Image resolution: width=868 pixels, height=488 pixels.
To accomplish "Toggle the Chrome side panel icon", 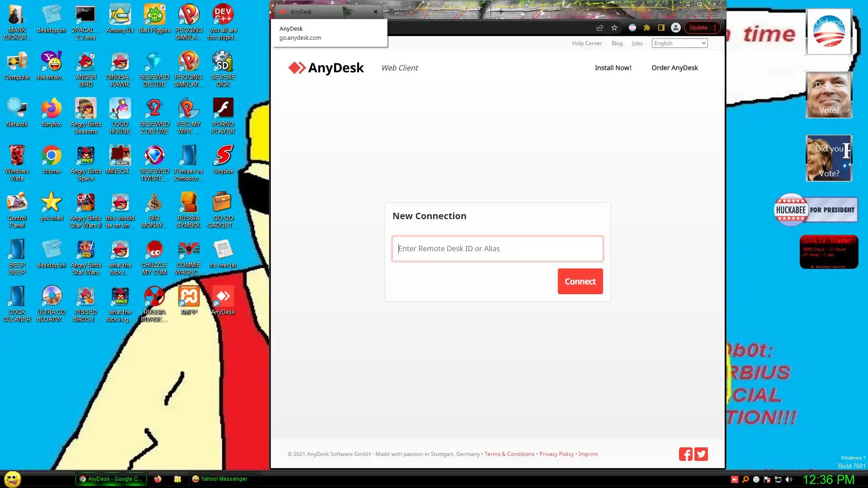I will click(661, 28).
